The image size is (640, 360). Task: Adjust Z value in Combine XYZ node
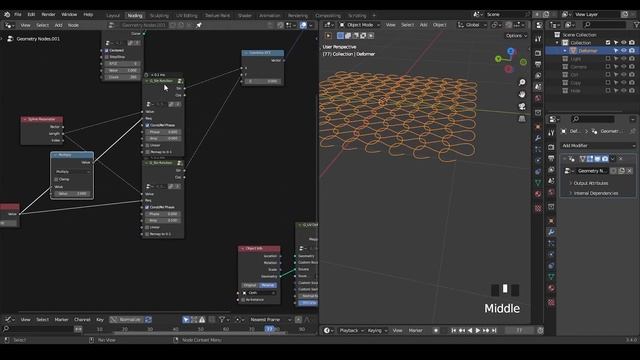(263, 81)
